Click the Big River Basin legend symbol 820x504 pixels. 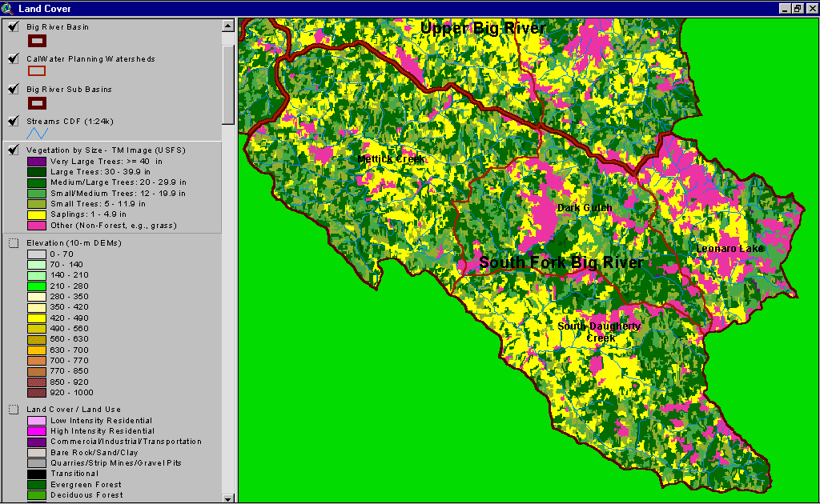37,41
